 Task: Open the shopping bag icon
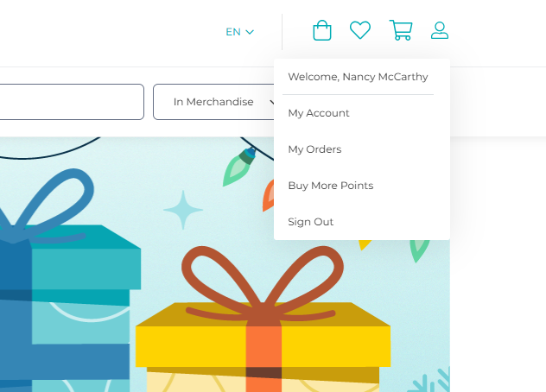point(322,30)
